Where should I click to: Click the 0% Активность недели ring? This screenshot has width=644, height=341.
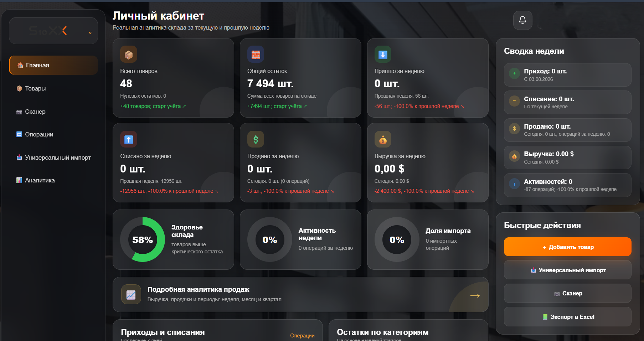pos(270,239)
